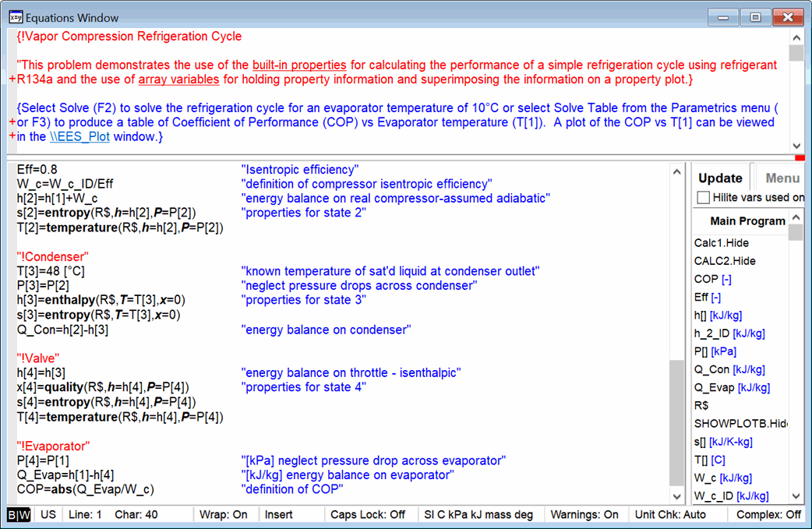Switch to the Update tab
This screenshot has width=812, height=529.
click(719, 178)
